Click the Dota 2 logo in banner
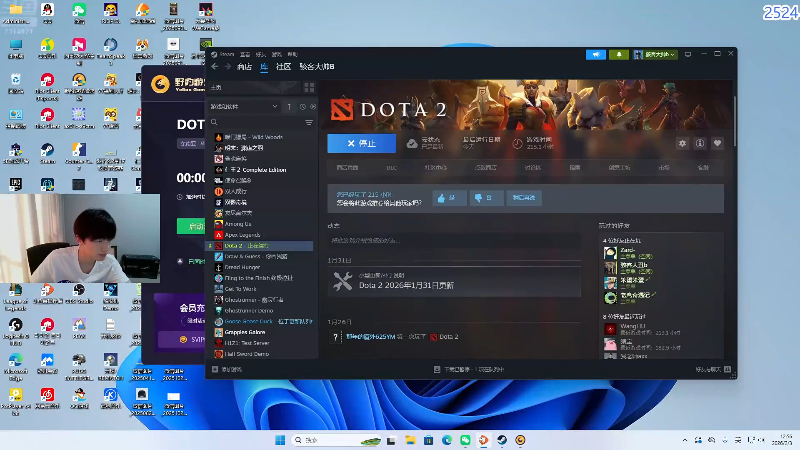 coord(388,109)
